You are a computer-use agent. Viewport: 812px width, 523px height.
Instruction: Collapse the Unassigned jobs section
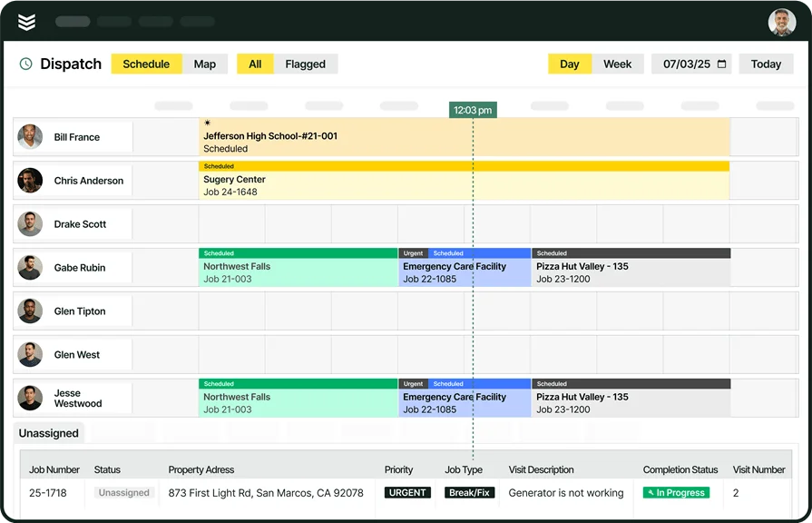(49, 433)
